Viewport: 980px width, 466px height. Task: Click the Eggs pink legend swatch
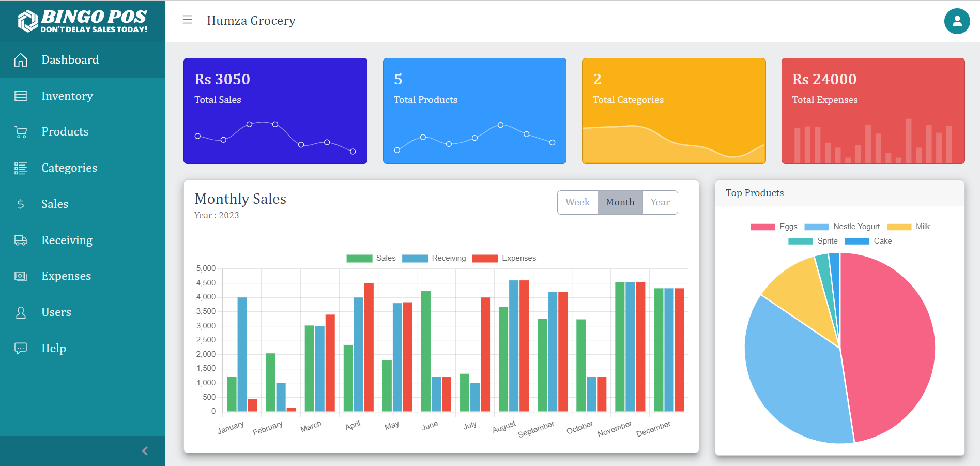[x=762, y=227]
